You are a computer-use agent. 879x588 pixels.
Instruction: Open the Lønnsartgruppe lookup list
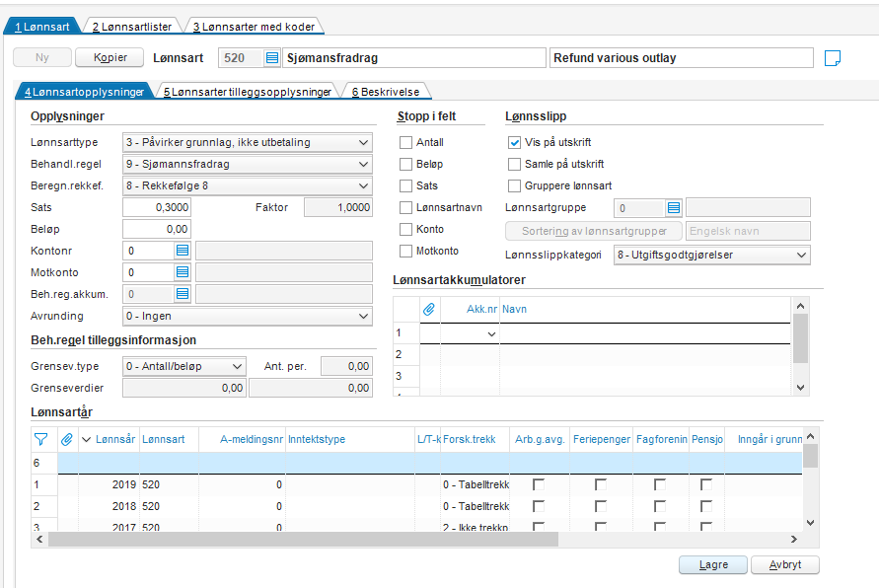[674, 207]
